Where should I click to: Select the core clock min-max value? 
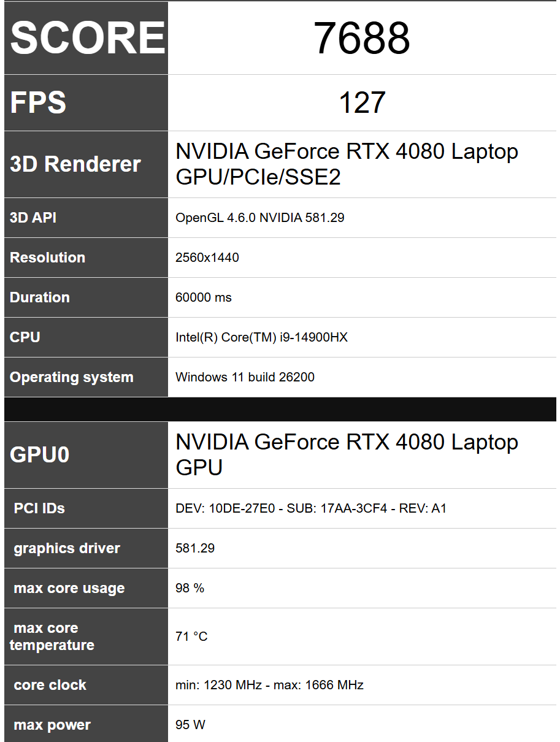coord(269,685)
